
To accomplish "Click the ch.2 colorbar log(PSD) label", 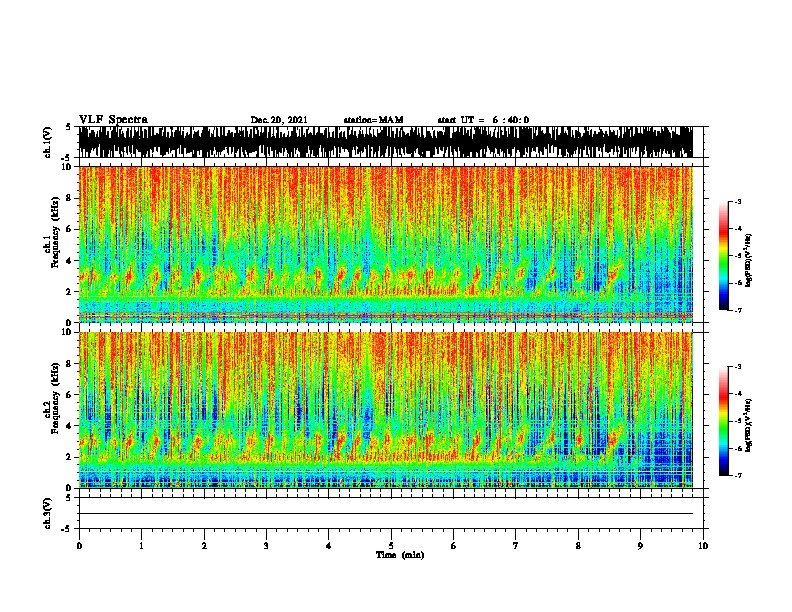I will (748, 425).
